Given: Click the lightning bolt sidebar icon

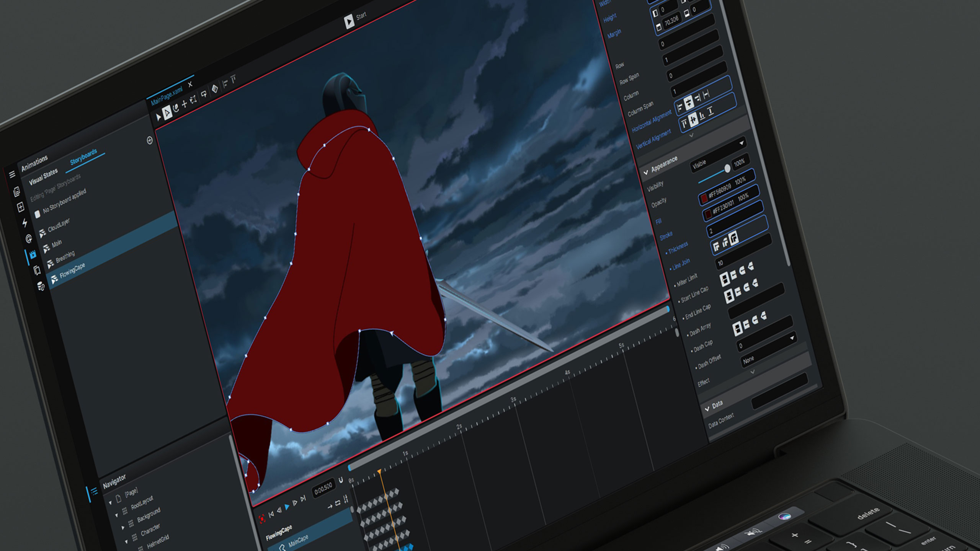Looking at the screenshot, I should tap(25, 223).
